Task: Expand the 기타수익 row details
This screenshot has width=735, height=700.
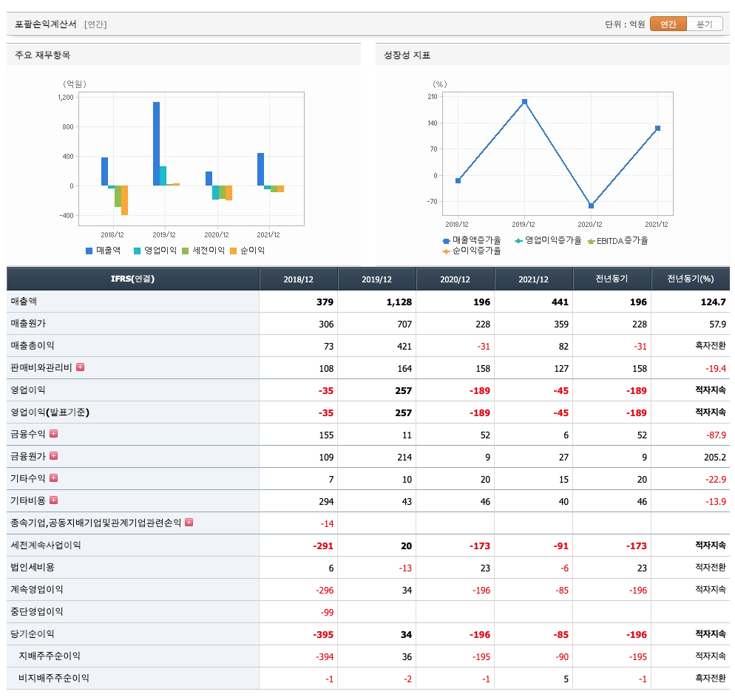Action: 53,478
